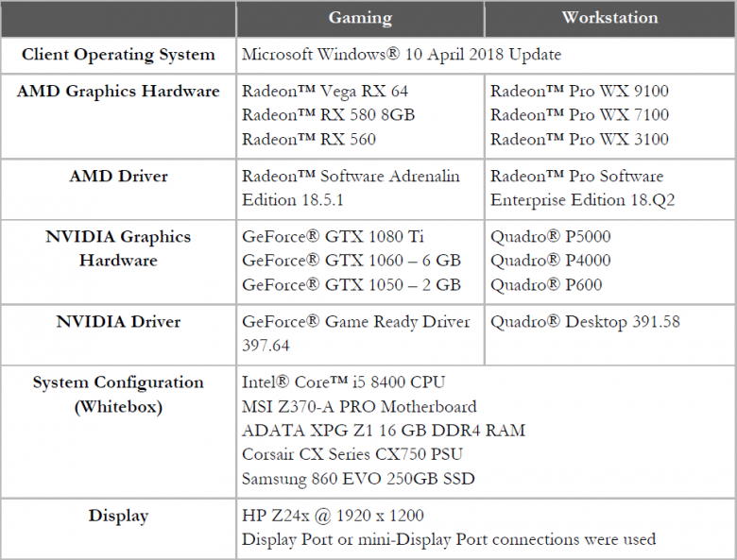Click the Workstation column header
The width and height of the screenshot is (737, 560).
pyautogui.click(x=609, y=18)
